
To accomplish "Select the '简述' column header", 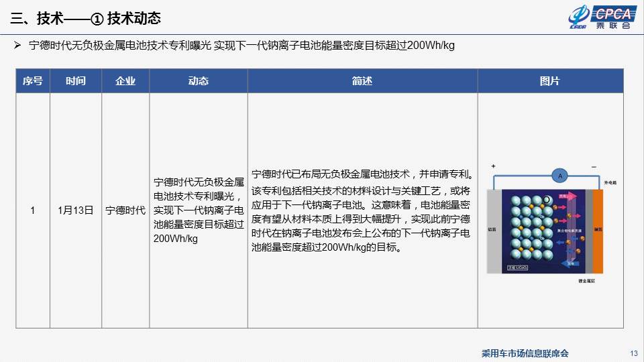I will 362,81.
